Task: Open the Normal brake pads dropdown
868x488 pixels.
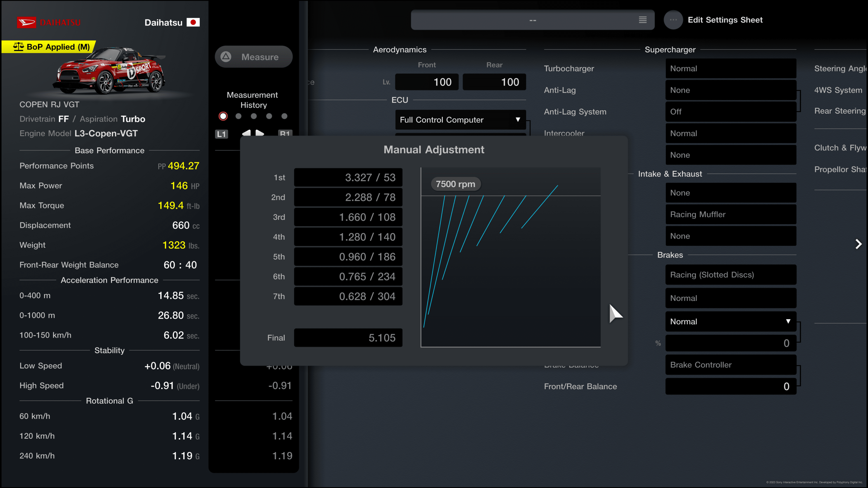Action: (731, 321)
